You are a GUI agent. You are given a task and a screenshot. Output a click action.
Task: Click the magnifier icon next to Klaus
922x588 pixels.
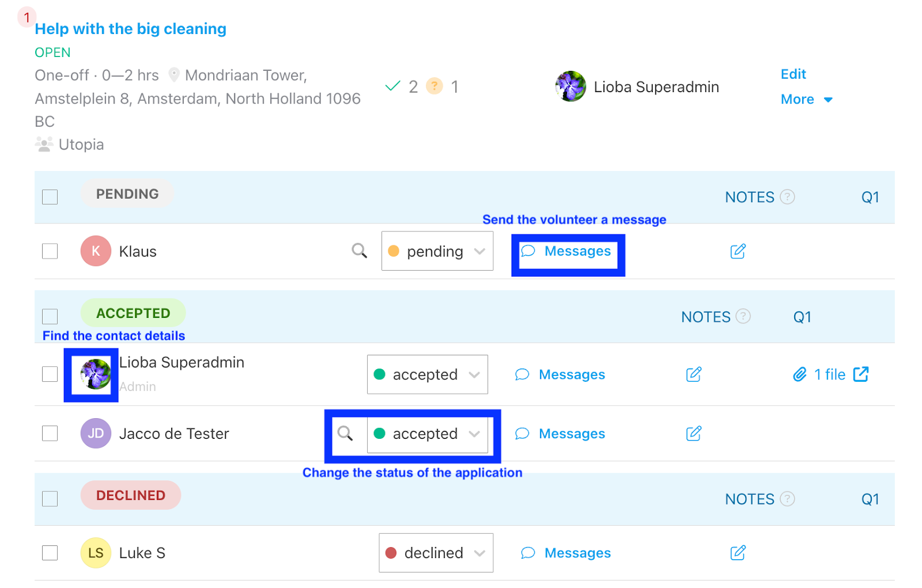359,251
